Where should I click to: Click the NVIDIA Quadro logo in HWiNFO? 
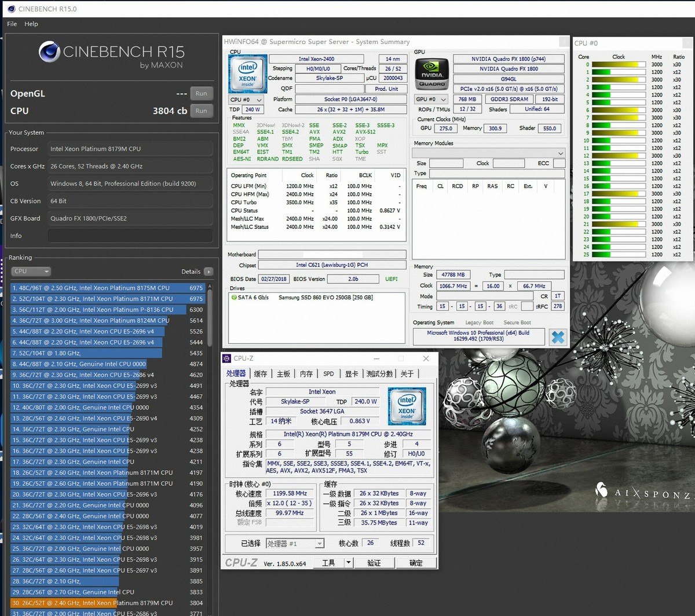tap(431, 73)
